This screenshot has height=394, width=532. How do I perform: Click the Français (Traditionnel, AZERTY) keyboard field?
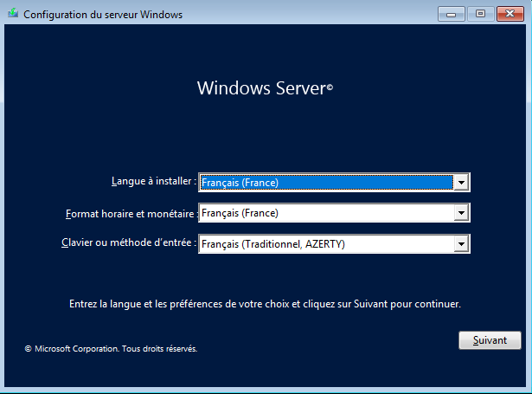point(327,245)
